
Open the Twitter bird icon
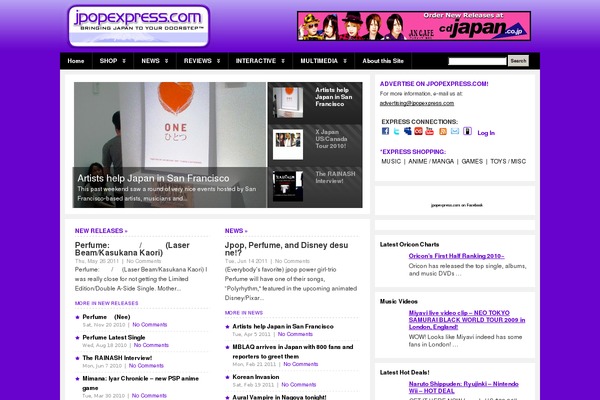coord(396,131)
